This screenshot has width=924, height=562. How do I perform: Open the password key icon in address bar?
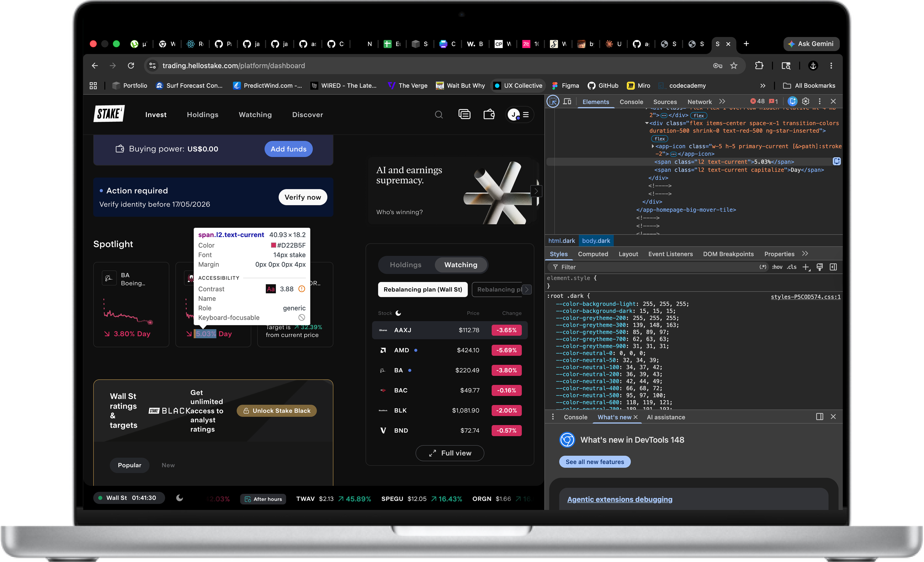pos(717,66)
